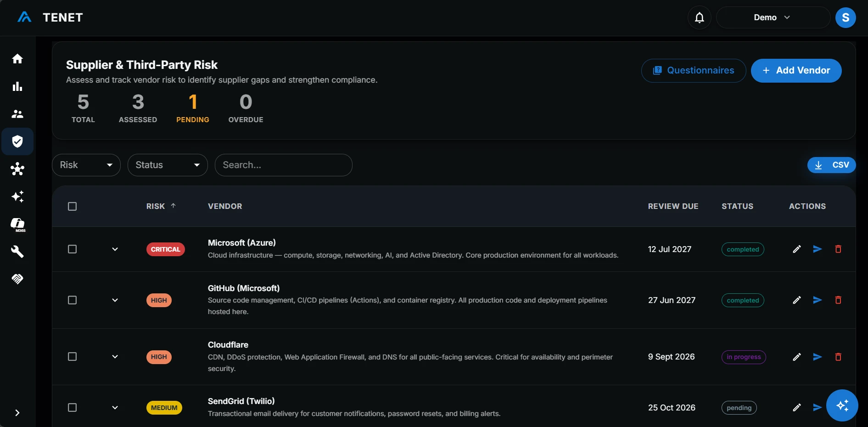Open the bar chart analytics sidebar icon
Screen dimensions: 868x427
17,86
